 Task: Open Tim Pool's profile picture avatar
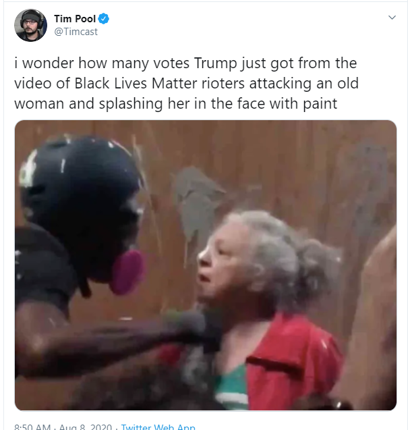pyautogui.click(x=30, y=25)
